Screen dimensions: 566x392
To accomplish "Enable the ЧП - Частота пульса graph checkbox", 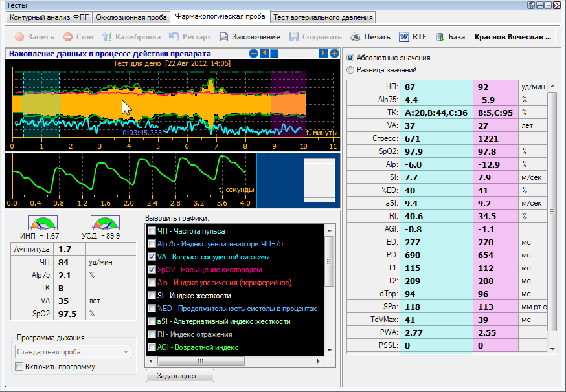I will [152, 231].
